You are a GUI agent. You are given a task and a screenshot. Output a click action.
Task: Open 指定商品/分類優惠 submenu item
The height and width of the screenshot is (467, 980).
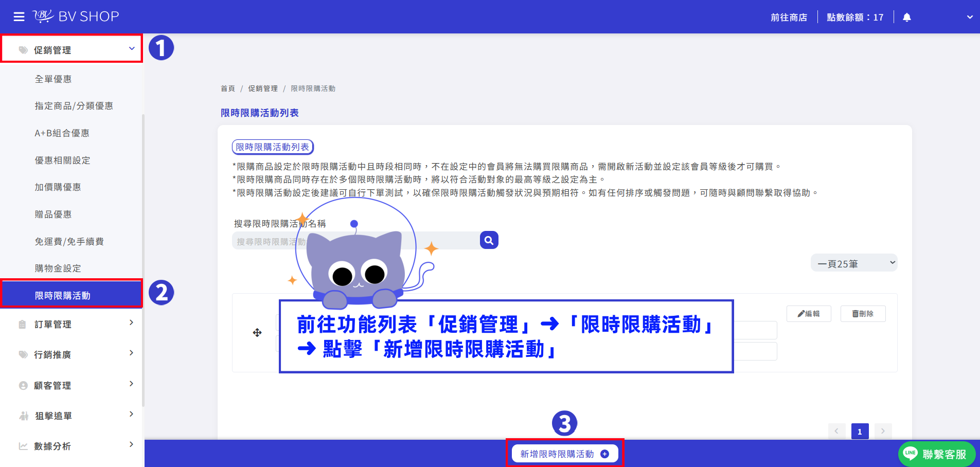click(74, 106)
